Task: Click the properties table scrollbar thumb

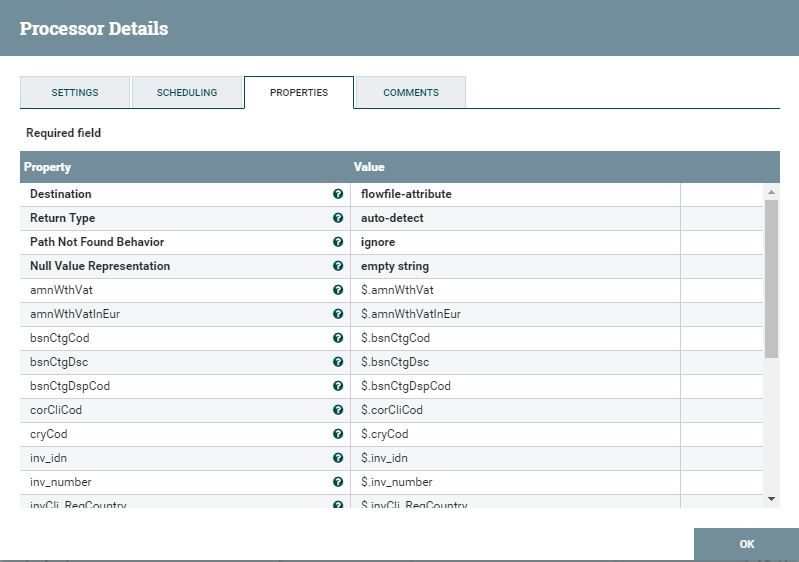Action: (x=771, y=278)
